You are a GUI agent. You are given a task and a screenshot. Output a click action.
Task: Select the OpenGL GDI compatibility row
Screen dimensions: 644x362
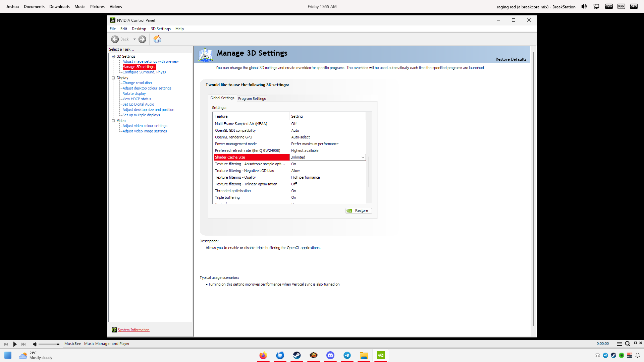point(290,130)
